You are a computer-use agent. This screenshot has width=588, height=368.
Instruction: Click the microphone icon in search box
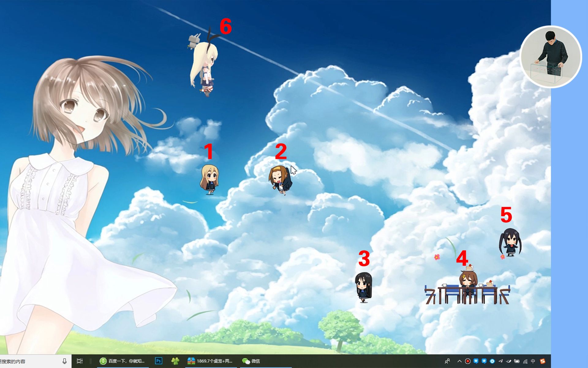click(65, 361)
